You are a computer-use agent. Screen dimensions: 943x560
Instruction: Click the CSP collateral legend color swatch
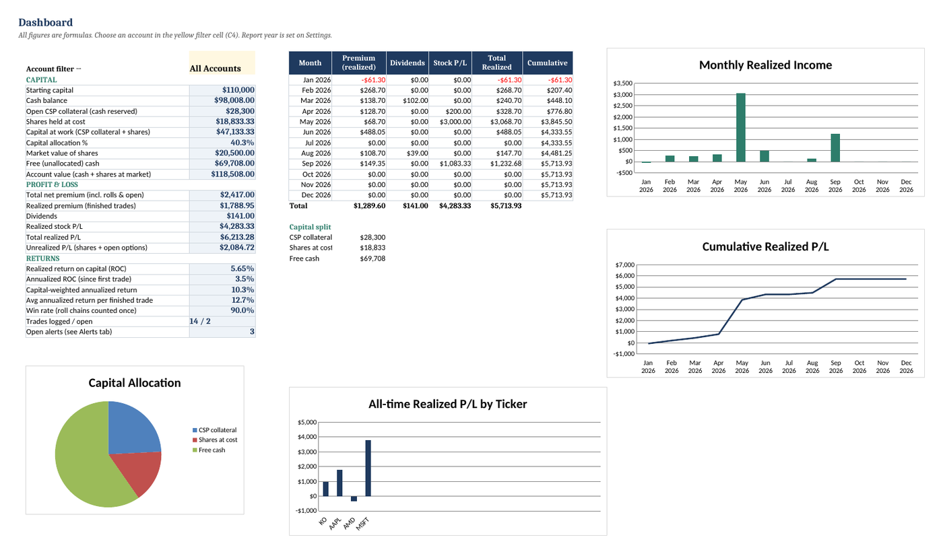(195, 430)
